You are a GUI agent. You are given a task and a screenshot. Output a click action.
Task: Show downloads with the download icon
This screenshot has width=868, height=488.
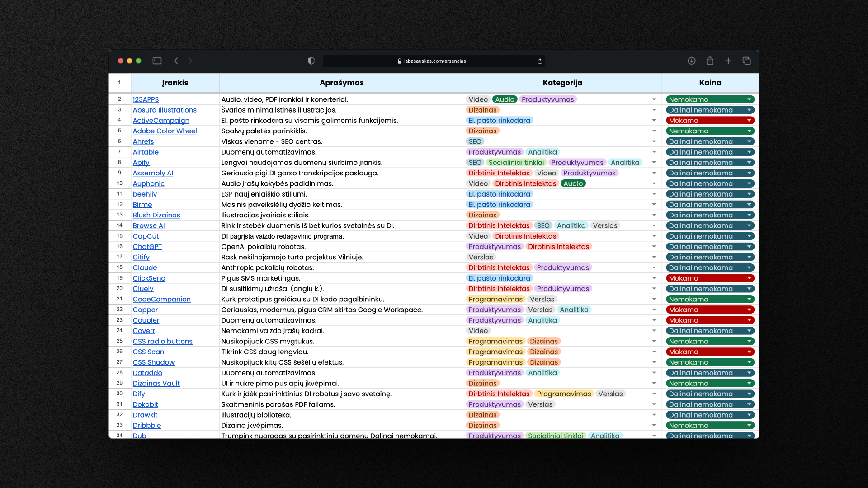(x=691, y=61)
